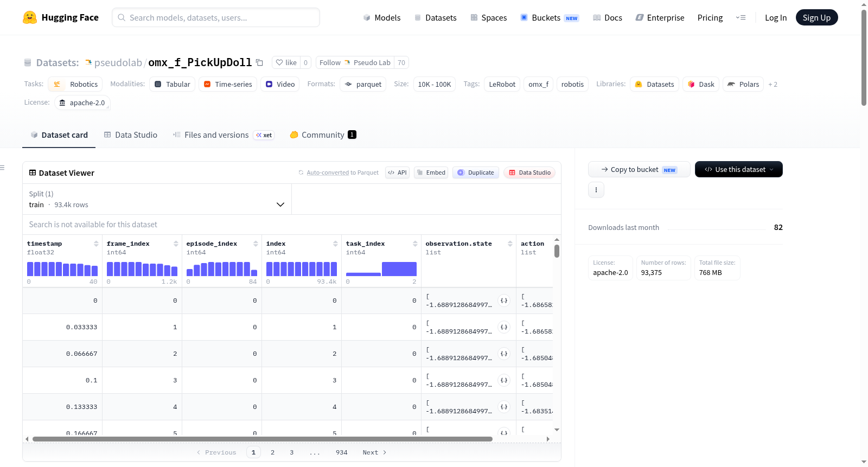The width and height of the screenshot is (868, 467).
Task: Select the Tabular modality tag
Action: [x=173, y=84]
